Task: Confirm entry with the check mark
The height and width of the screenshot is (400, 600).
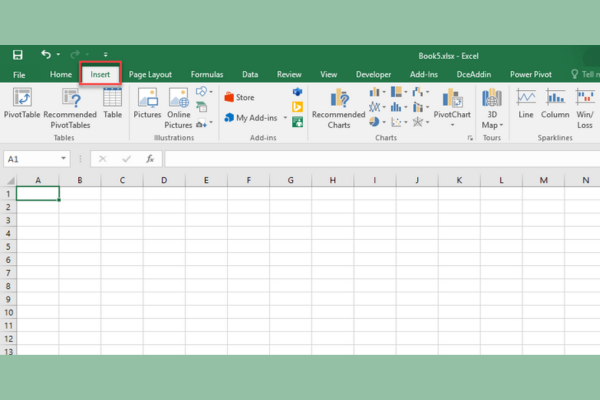Action: coord(126,159)
